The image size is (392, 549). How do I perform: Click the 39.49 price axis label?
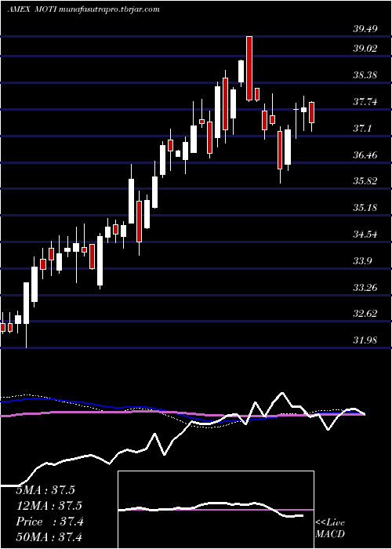[x=365, y=29]
